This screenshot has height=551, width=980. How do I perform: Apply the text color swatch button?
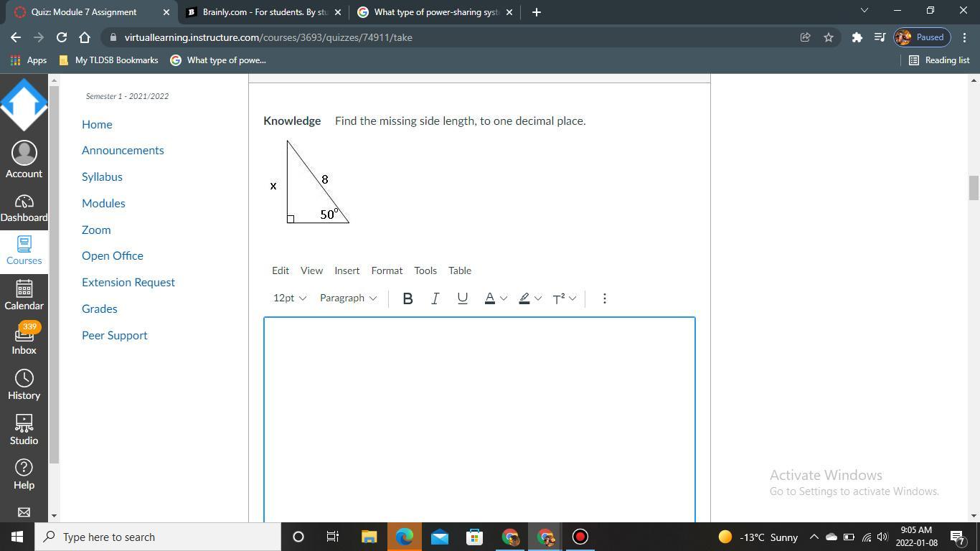[x=490, y=298]
